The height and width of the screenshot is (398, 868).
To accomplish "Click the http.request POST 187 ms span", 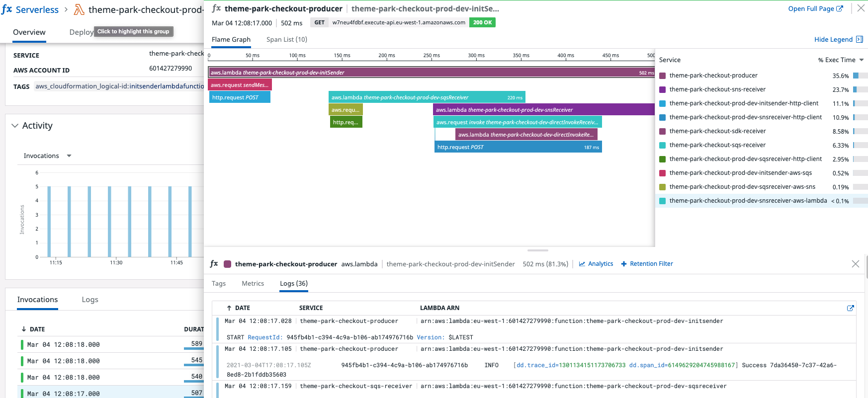I will tap(518, 147).
